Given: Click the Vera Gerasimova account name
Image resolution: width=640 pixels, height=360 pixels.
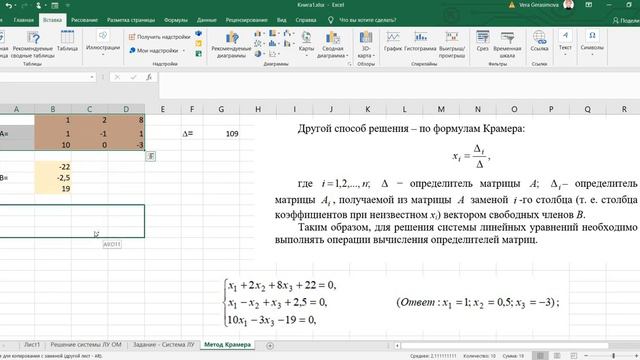Looking at the screenshot, I should pyautogui.click(x=538, y=5).
